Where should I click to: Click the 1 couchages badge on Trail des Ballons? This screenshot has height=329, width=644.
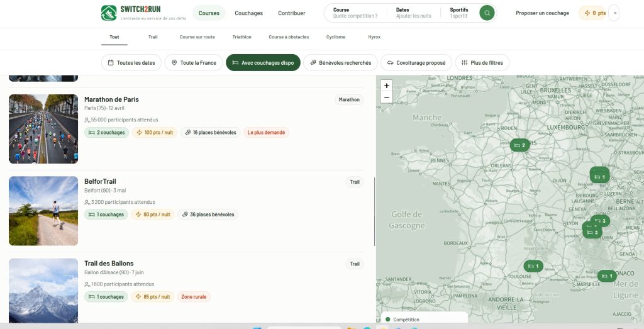(106, 296)
